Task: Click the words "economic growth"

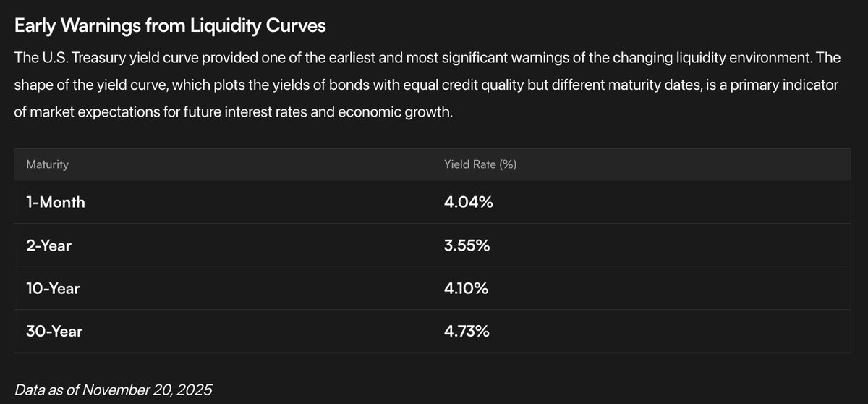Action: 401,114
